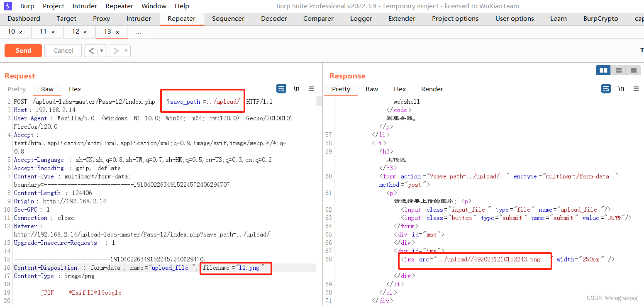Click the Send button

(x=23, y=50)
